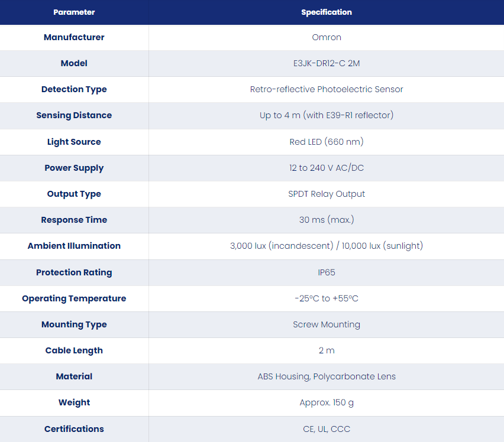Click the Screw Mounting cell

pyautogui.click(x=327, y=324)
